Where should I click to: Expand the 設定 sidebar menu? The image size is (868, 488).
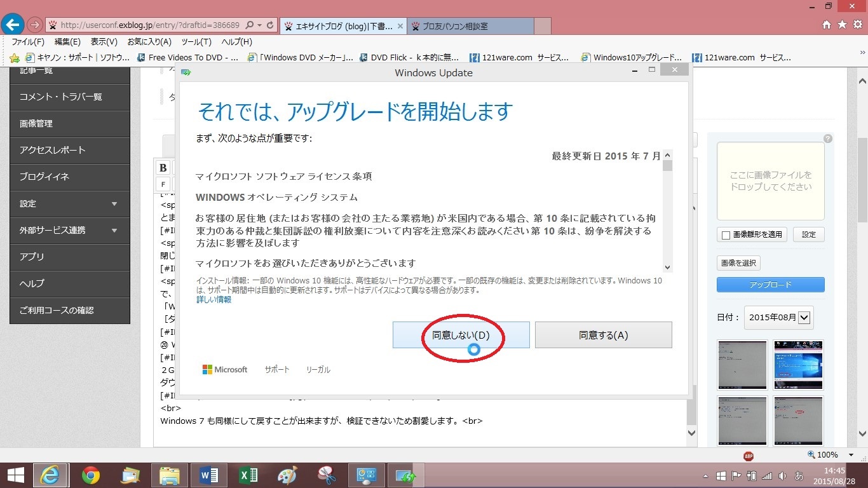tap(70, 204)
